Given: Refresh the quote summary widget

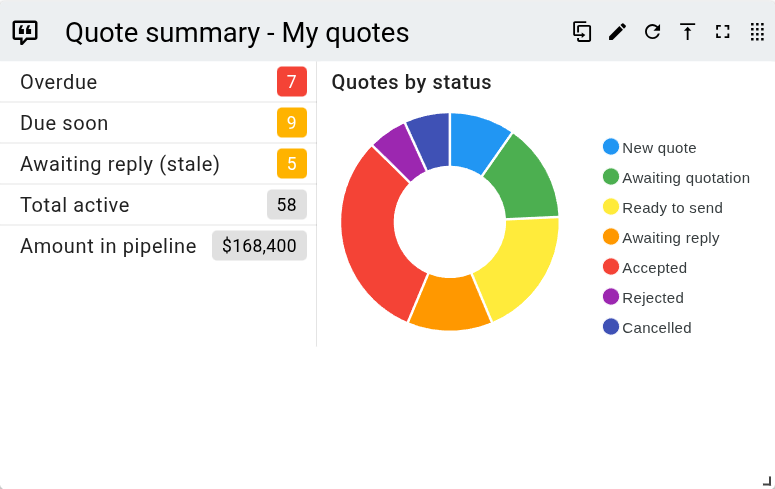Looking at the screenshot, I should pos(652,32).
